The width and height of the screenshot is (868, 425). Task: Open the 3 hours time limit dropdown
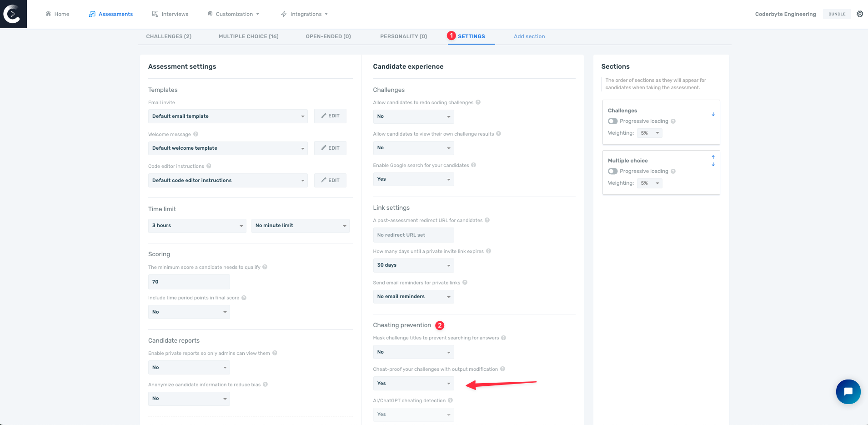coord(197,225)
